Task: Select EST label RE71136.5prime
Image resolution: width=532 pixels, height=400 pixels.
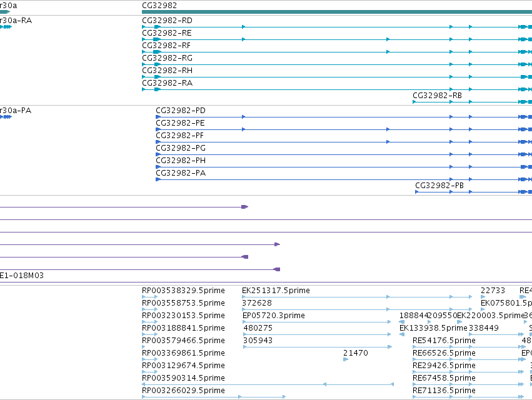Action: [444, 391]
